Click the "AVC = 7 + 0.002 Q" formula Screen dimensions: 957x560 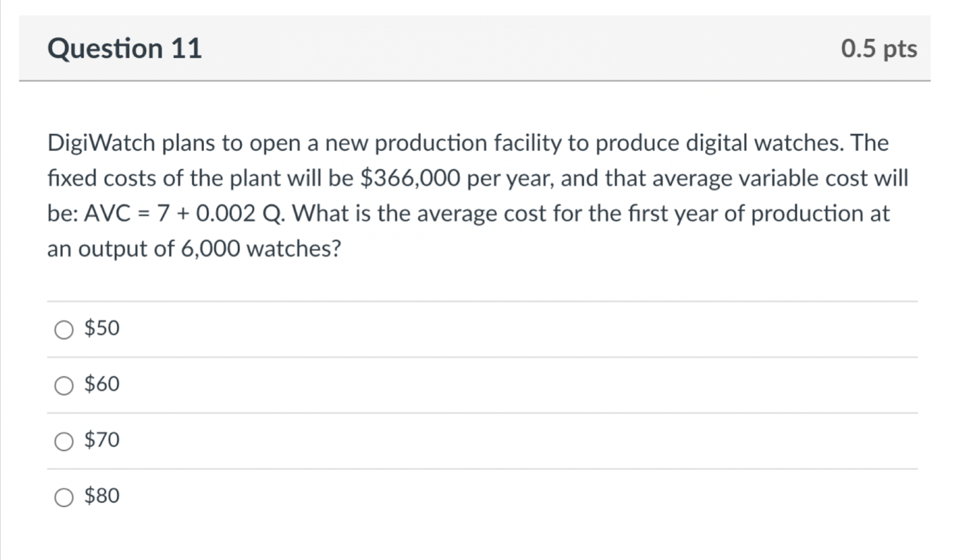click(x=185, y=214)
